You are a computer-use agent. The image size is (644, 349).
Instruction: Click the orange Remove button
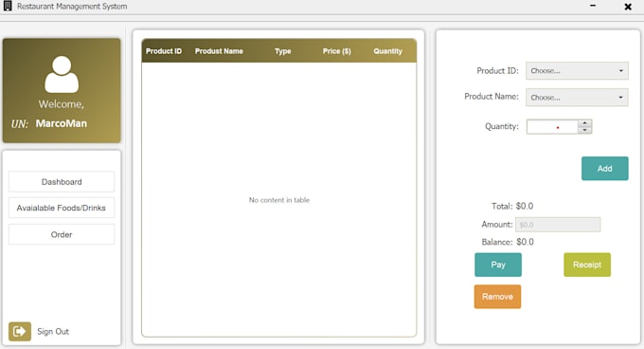pyautogui.click(x=497, y=297)
